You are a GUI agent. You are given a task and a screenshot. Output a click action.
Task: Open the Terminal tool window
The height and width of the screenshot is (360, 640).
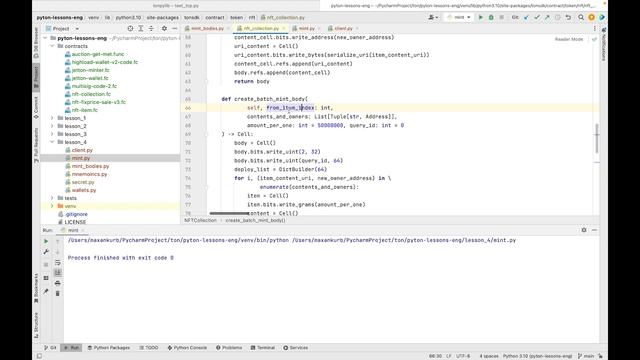pyautogui.click(x=262, y=348)
